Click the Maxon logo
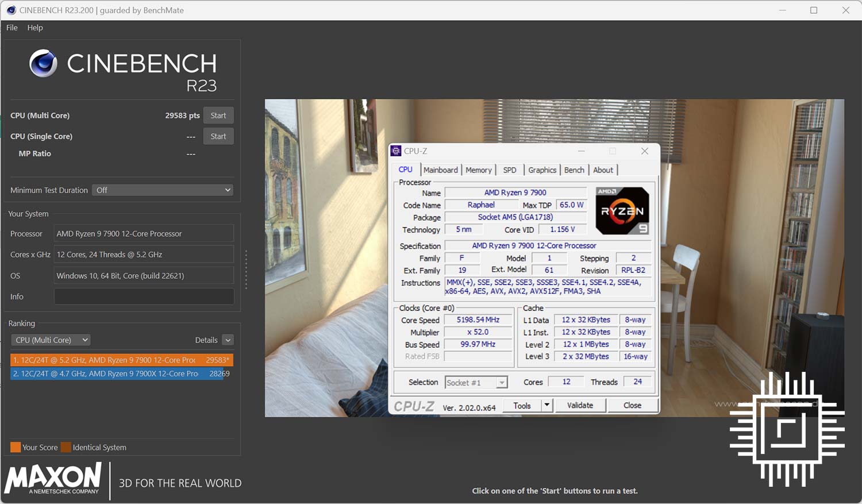The width and height of the screenshot is (862, 504). (x=53, y=479)
